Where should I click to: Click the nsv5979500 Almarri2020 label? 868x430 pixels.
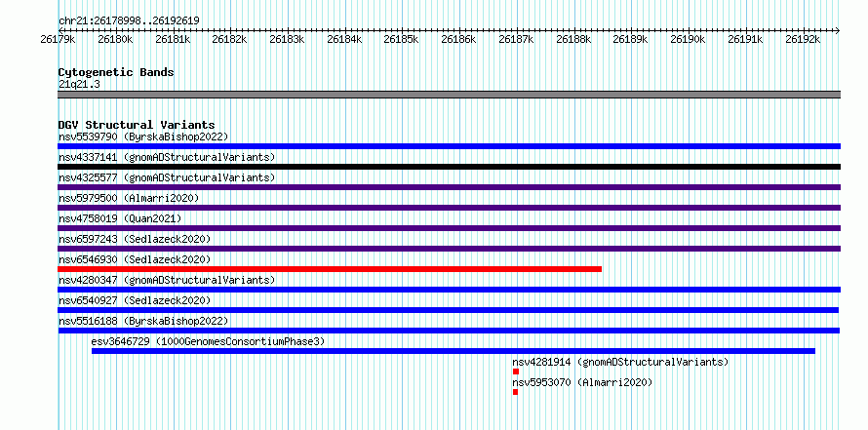129,198
